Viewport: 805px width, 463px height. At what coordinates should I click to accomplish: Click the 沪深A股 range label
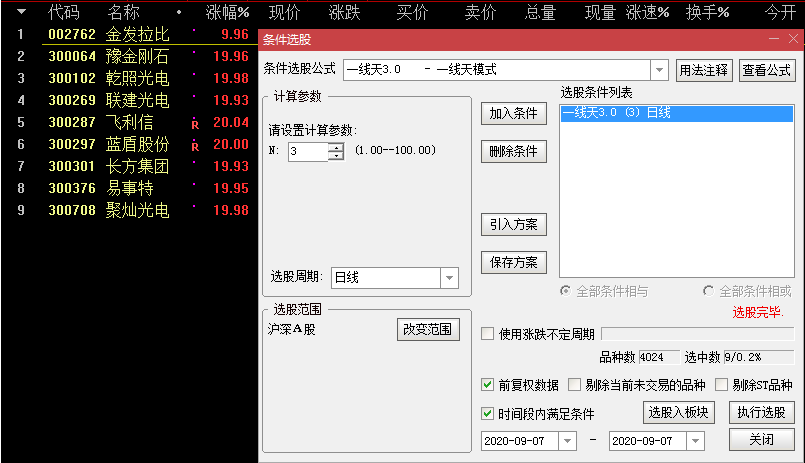(x=292, y=329)
